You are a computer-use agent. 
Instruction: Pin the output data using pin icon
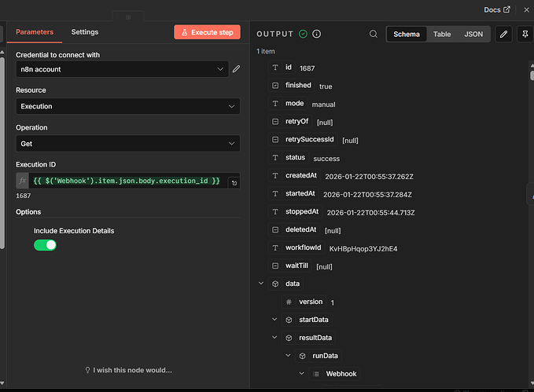(525, 35)
